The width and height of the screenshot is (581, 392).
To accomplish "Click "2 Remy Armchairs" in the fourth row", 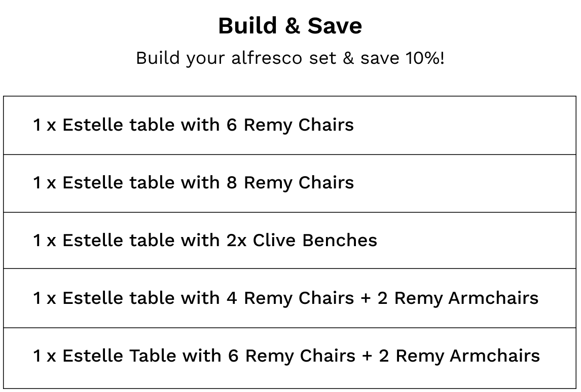I will pos(458,298).
